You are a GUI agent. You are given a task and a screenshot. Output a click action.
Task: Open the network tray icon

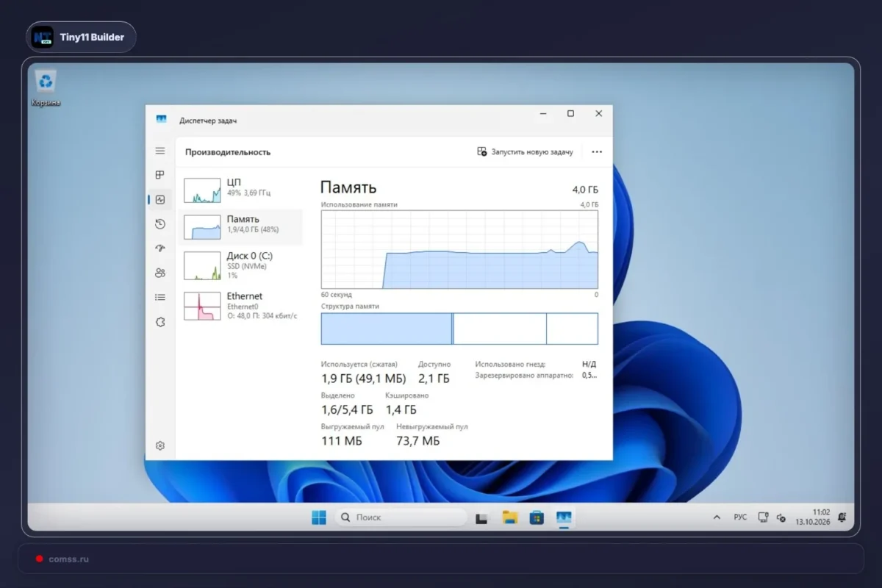click(x=763, y=517)
